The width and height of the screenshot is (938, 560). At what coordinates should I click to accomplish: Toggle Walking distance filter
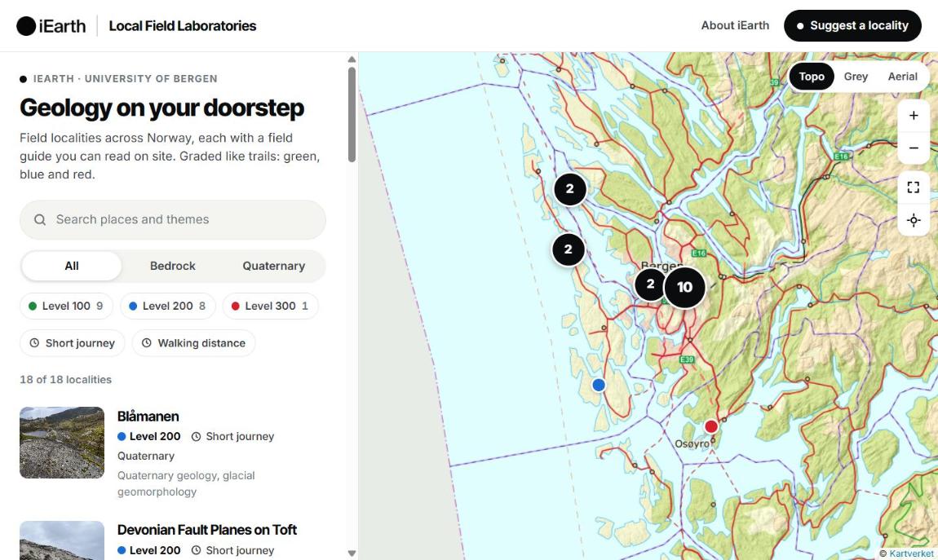pos(194,343)
